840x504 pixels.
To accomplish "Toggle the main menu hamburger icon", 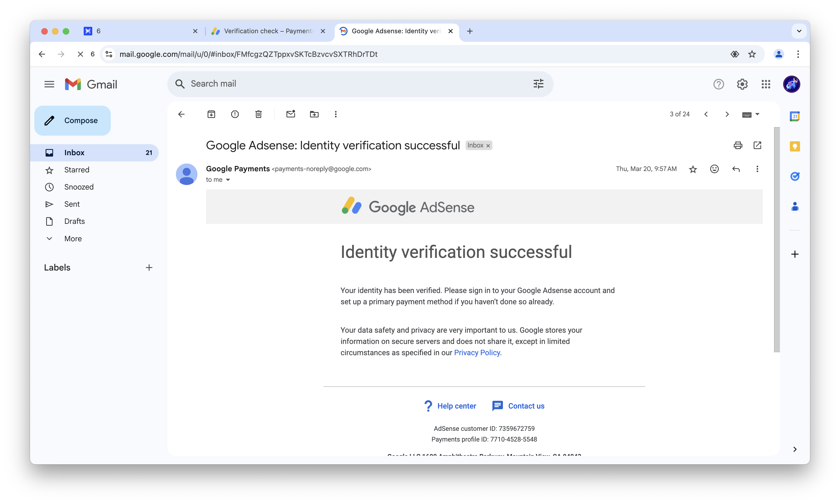I will [49, 84].
